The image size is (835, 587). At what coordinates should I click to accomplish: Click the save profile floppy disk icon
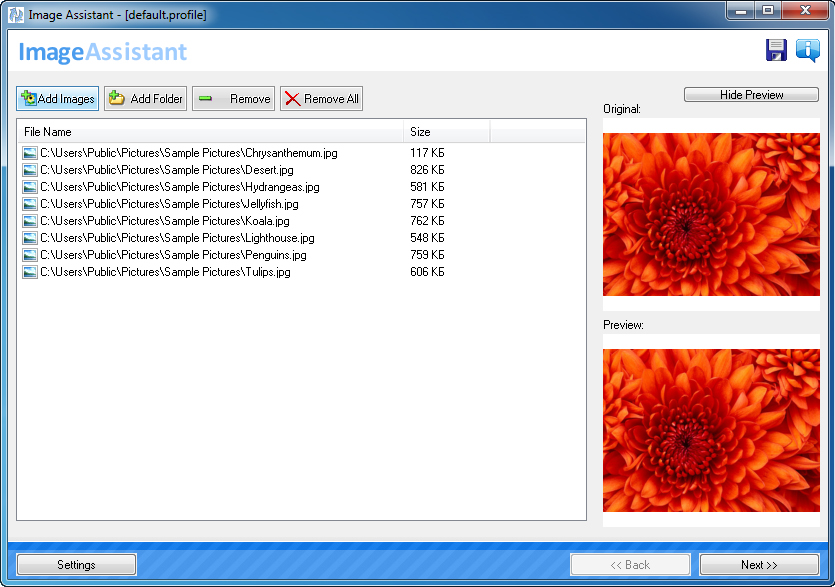coord(776,51)
